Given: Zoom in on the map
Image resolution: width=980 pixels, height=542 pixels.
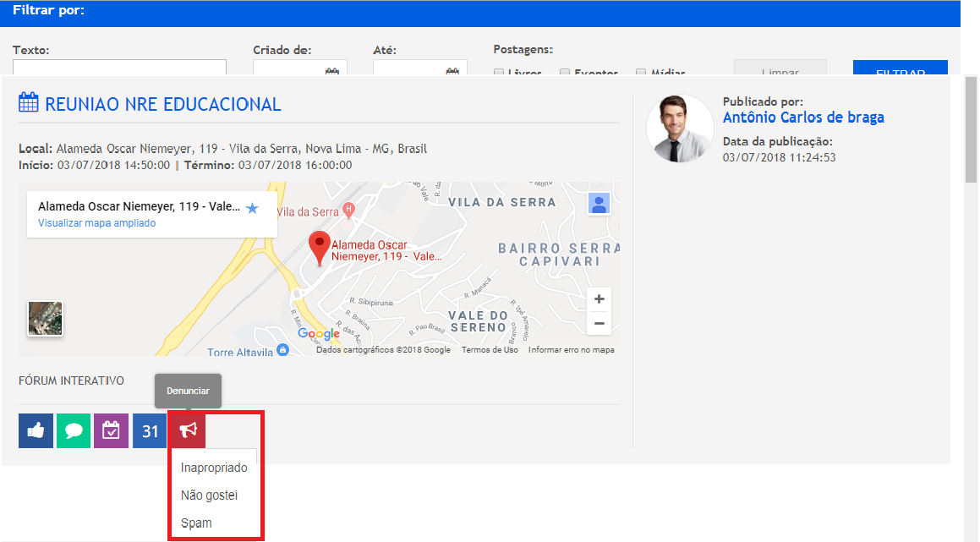Looking at the screenshot, I should point(599,299).
